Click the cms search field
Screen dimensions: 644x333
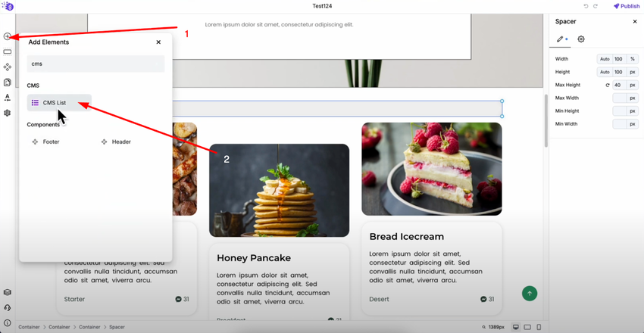pos(95,64)
